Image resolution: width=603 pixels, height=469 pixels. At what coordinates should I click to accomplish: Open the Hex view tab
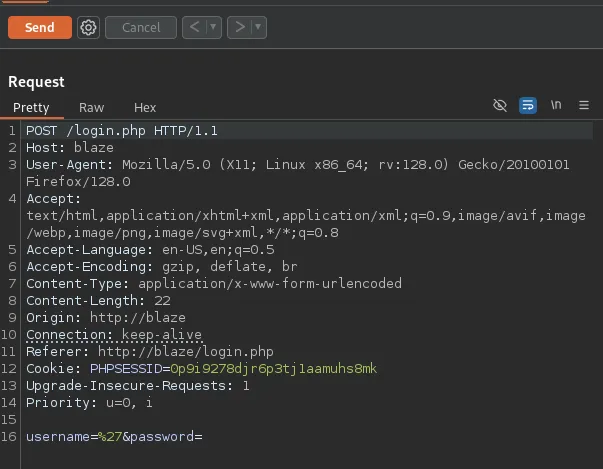(145, 107)
